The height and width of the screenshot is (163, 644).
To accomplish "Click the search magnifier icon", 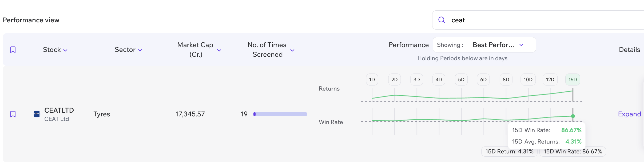I will [x=442, y=20].
